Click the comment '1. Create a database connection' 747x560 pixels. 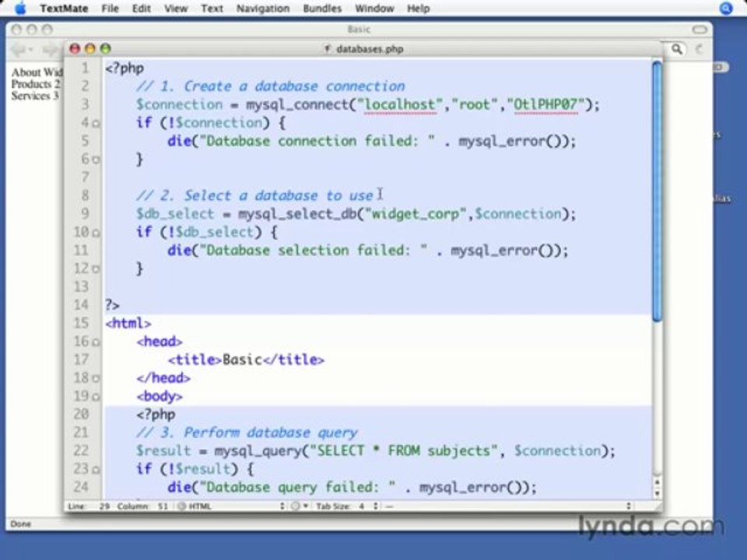tap(270, 86)
